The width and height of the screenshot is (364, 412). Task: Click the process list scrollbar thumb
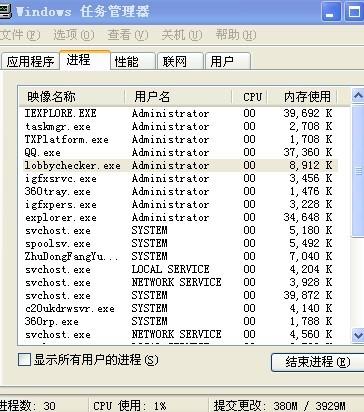pyautogui.click(x=358, y=170)
